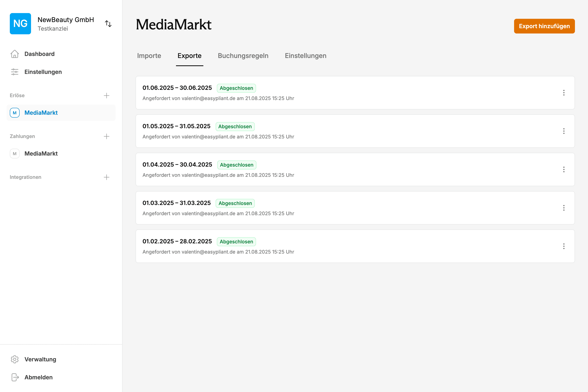Click the Einstellungen sliders icon in sidebar

click(15, 72)
